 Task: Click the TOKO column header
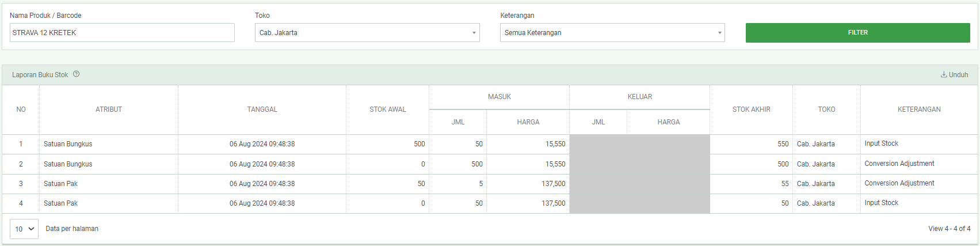[826, 109]
